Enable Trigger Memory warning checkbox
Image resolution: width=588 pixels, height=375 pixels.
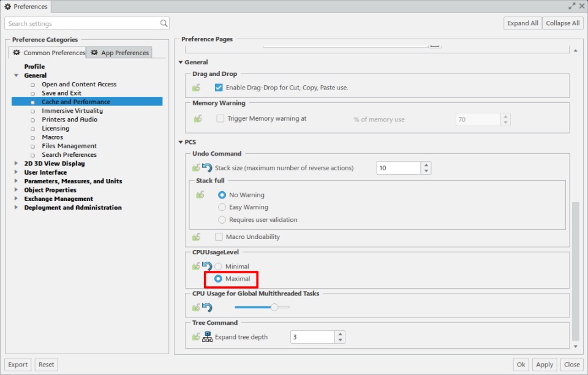220,118
